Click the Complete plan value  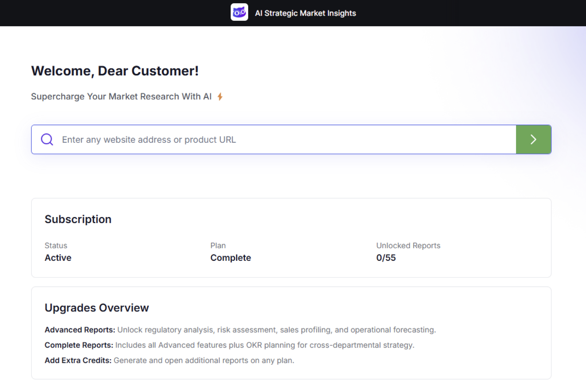[x=230, y=258]
